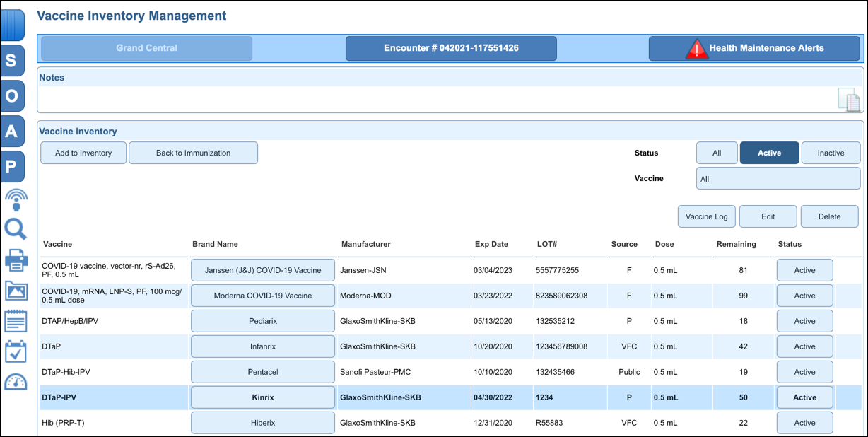
Task: Filter inventory by All status
Action: pos(717,153)
